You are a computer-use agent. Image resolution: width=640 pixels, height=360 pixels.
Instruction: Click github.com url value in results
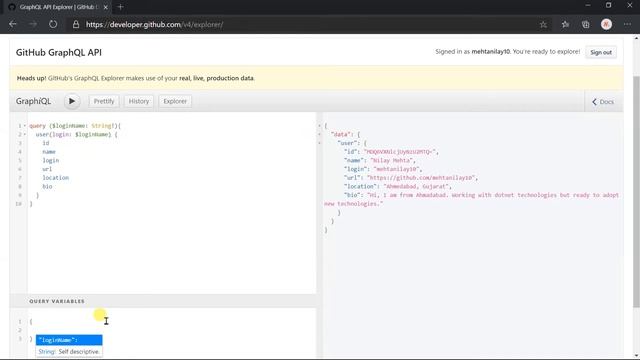click(420, 178)
